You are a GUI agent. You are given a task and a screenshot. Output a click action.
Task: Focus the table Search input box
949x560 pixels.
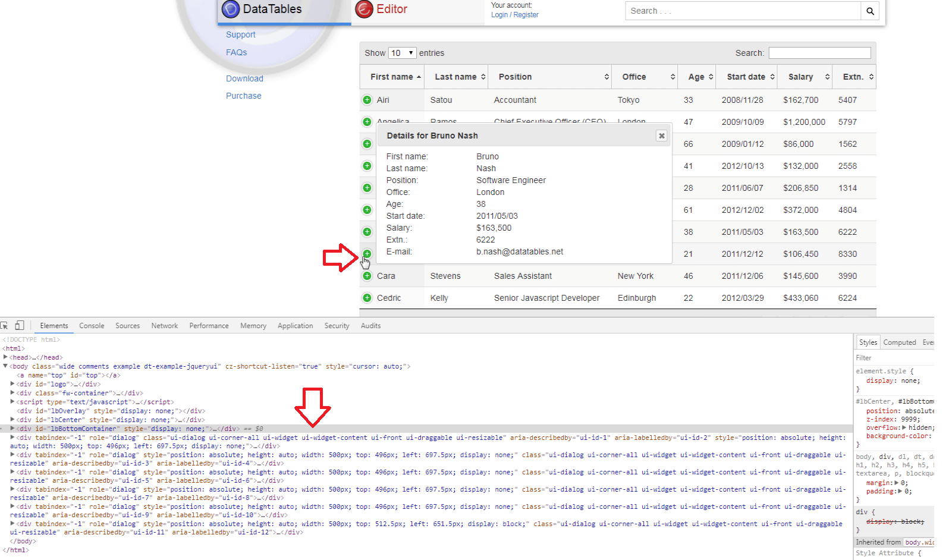[819, 53]
